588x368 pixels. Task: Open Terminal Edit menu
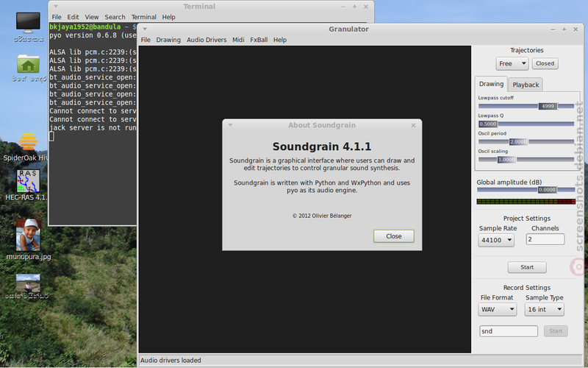point(73,17)
